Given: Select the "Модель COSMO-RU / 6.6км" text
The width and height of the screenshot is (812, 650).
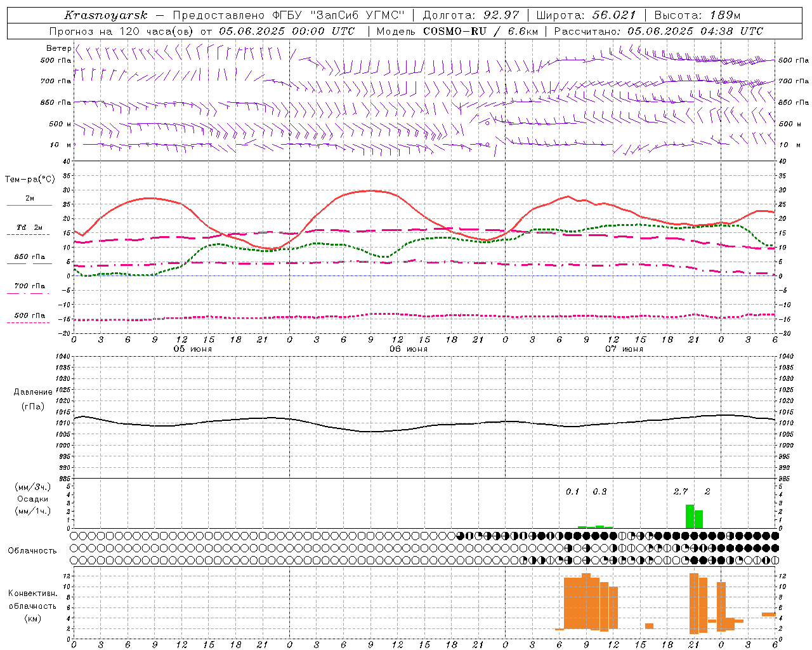Looking at the screenshot, I should coord(457,31).
